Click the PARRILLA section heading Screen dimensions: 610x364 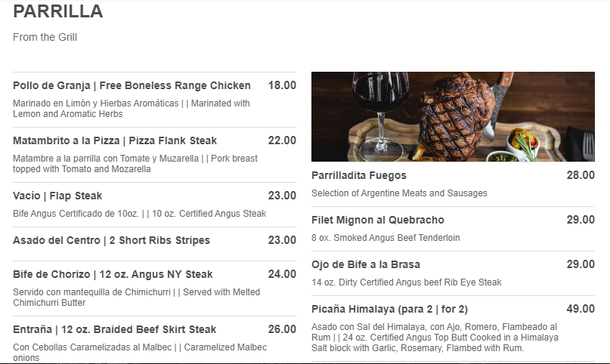[58, 12]
